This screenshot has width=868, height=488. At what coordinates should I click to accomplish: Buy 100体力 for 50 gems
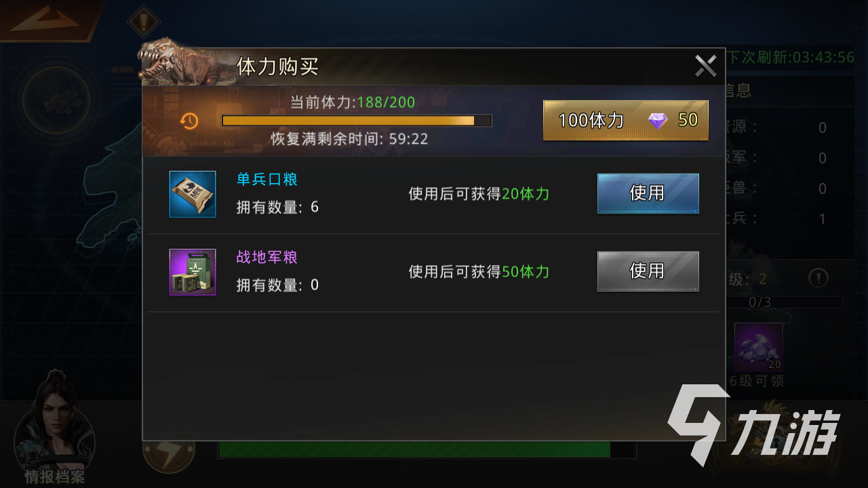click(626, 121)
